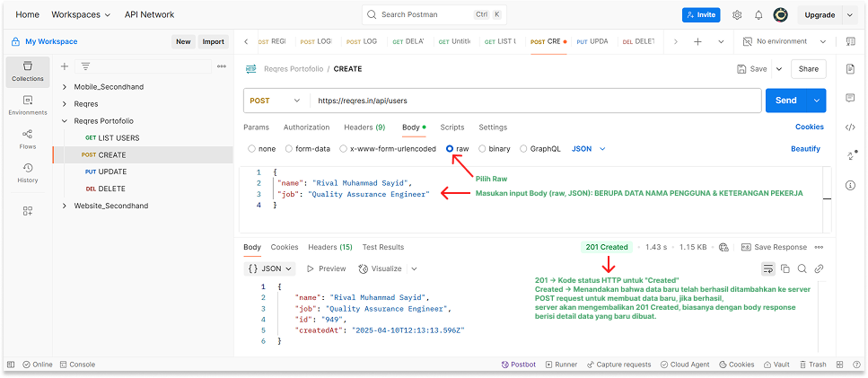Viewport: 868px width, 378px height.
Task: Click the notifications bell icon
Action: (x=758, y=15)
